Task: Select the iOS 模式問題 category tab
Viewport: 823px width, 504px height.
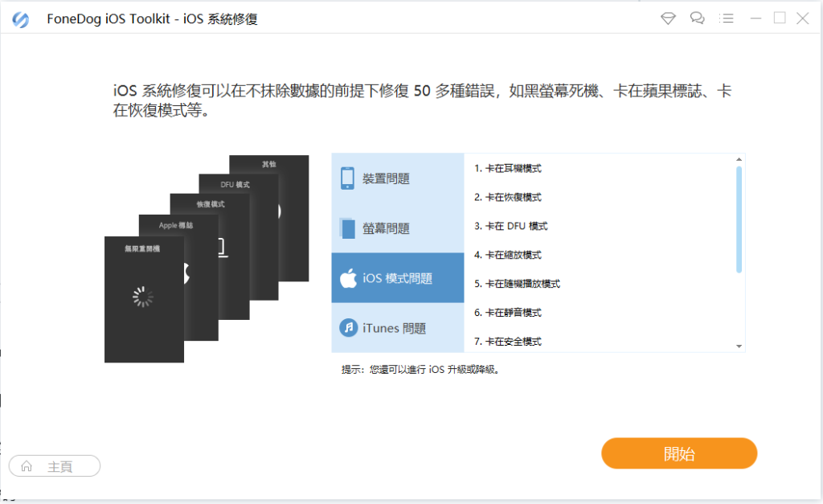Action: pos(398,278)
